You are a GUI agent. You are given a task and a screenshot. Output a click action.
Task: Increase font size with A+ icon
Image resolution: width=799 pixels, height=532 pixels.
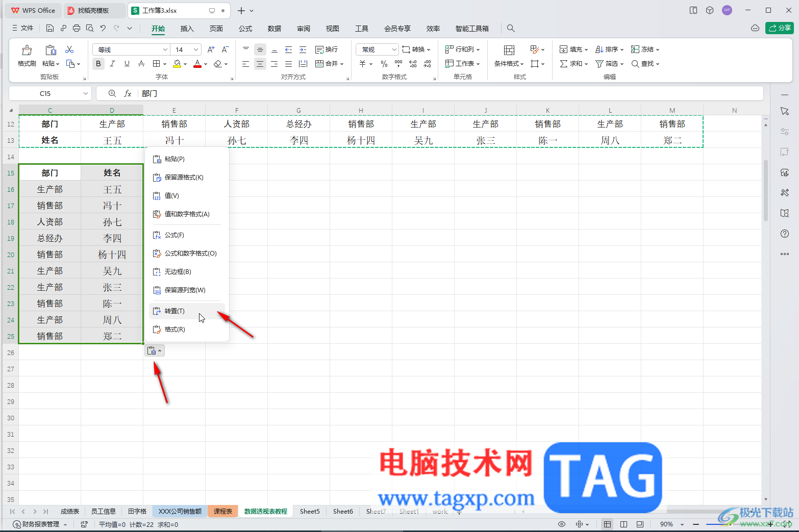[211, 49]
